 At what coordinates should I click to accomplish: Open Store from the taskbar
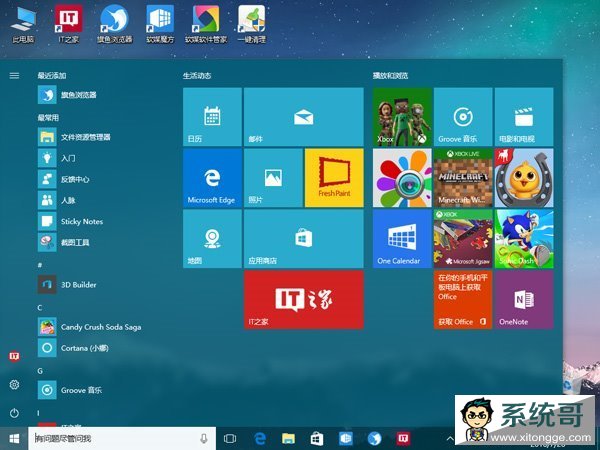pyautogui.click(x=317, y=439)
